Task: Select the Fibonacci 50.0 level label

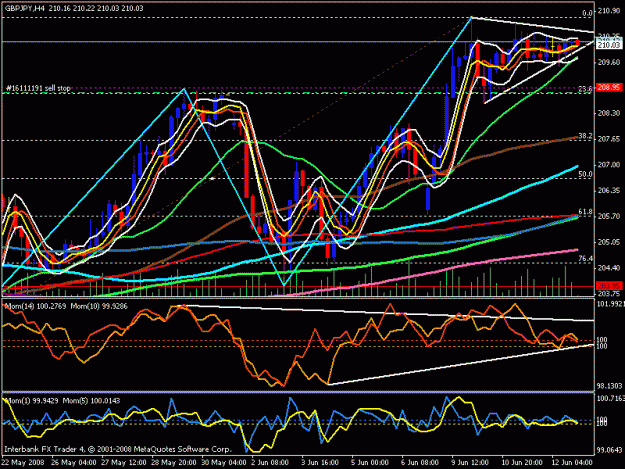Action: [585, 174]
